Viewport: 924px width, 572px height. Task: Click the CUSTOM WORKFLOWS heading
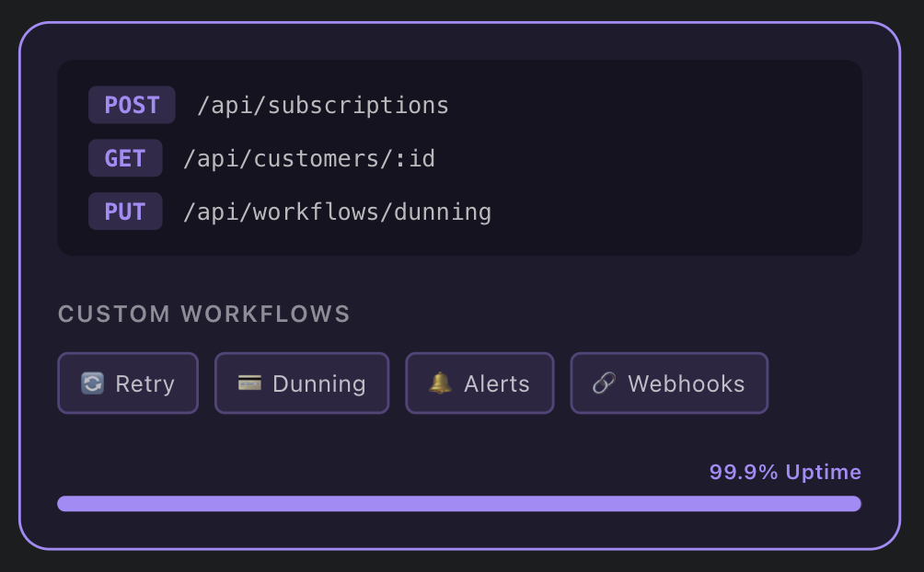(x=204, y=314)
